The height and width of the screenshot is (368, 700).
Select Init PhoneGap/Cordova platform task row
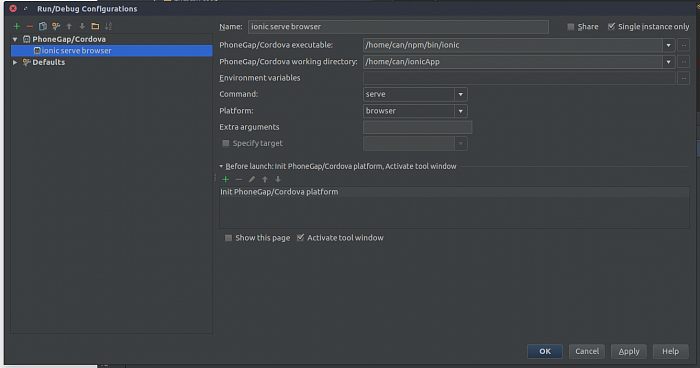(x=454, y=192)
